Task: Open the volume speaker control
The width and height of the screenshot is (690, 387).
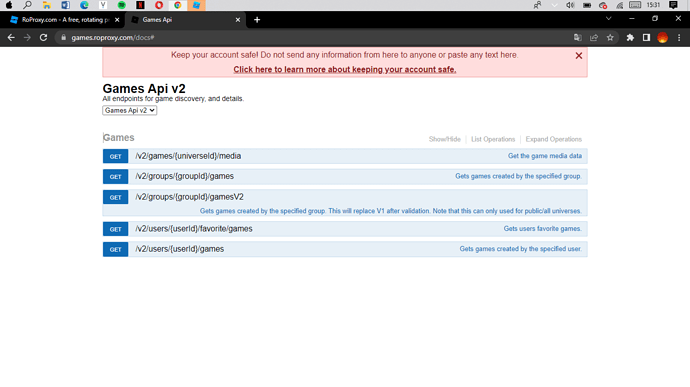Action: click(570, 5)
